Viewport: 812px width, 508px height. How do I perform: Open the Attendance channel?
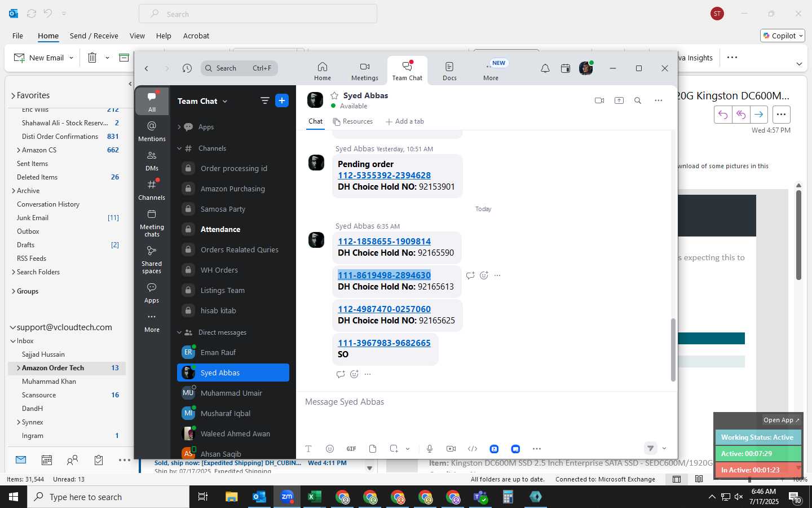[x=233, y=229]
